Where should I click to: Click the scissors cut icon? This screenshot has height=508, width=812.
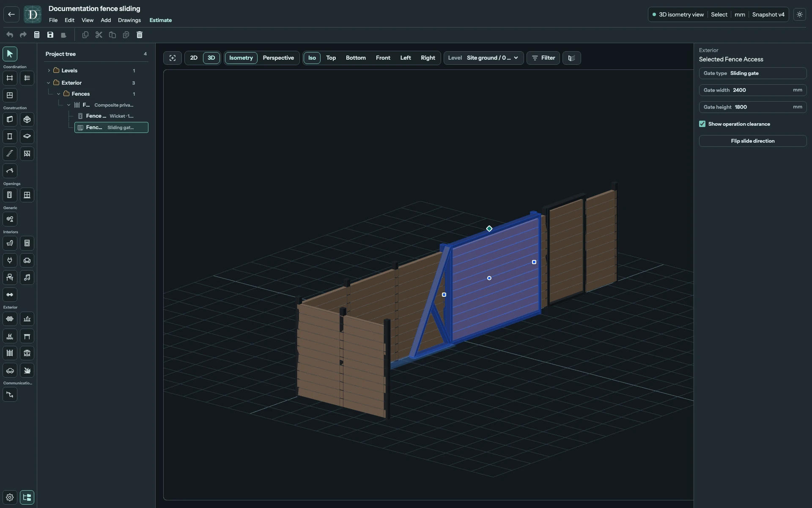(x=99, y=35)
